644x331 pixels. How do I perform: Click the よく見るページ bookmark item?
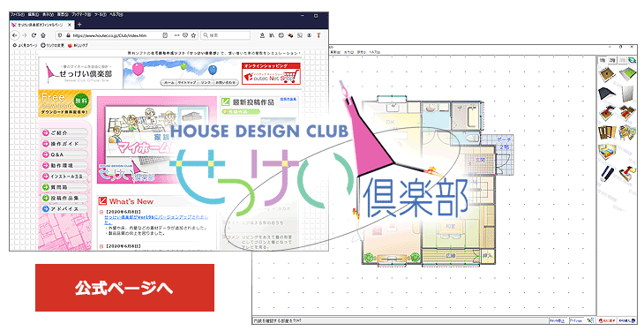pos(25,45)
